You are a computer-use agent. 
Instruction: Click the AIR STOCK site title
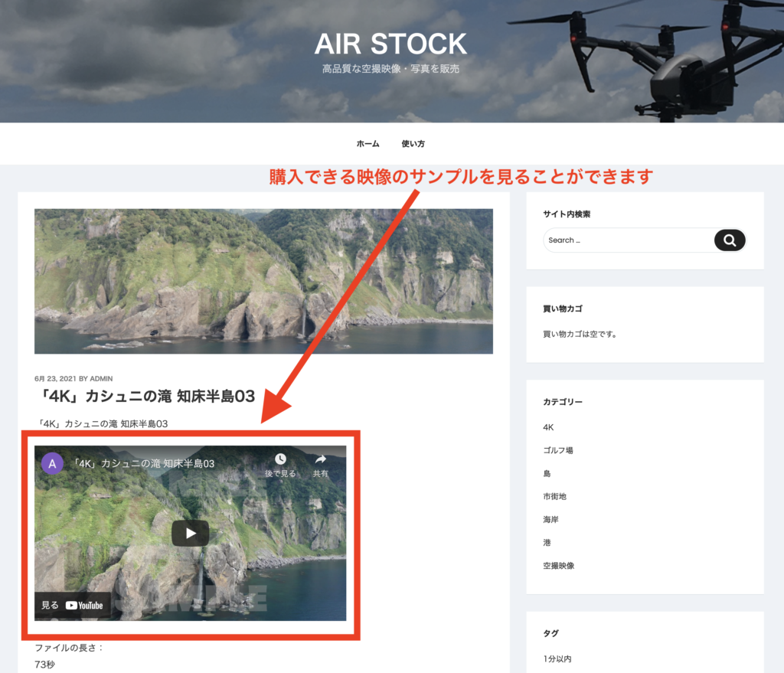tap(390, 44)
